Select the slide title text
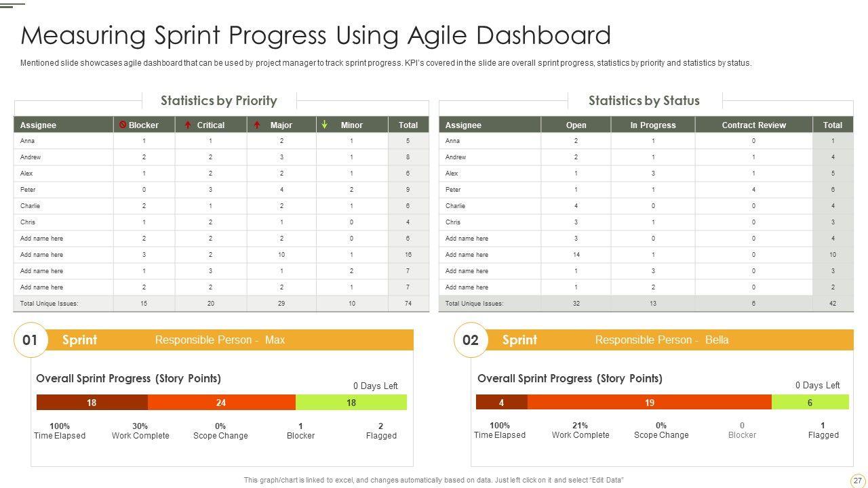Screen dimensions: 868x488 316,35
